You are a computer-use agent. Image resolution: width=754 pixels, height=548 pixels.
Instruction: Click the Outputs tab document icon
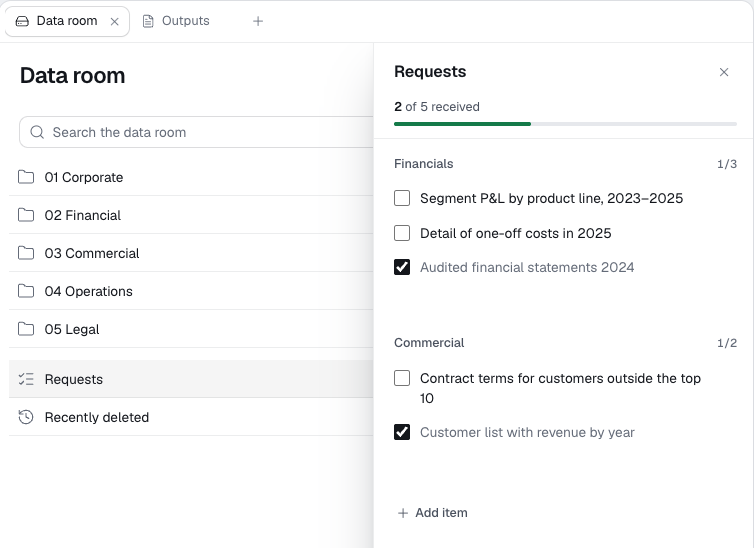click(148, 21)
